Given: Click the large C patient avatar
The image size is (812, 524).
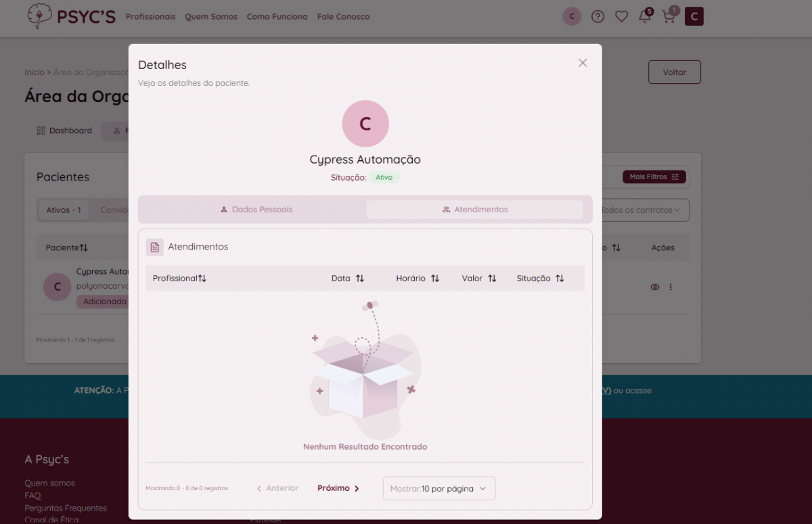Looking at the screenshot, I should tap(365, 124).
